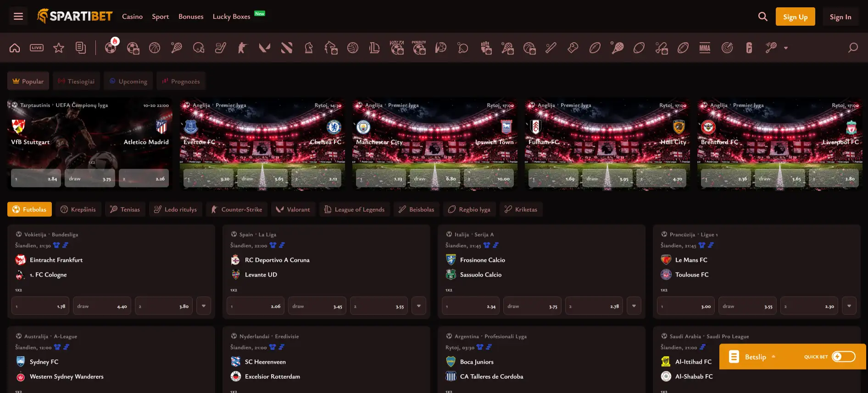868x393 pixels.
Task: Expand more markets for RC Deportivo match
Action: click(419, 306)
